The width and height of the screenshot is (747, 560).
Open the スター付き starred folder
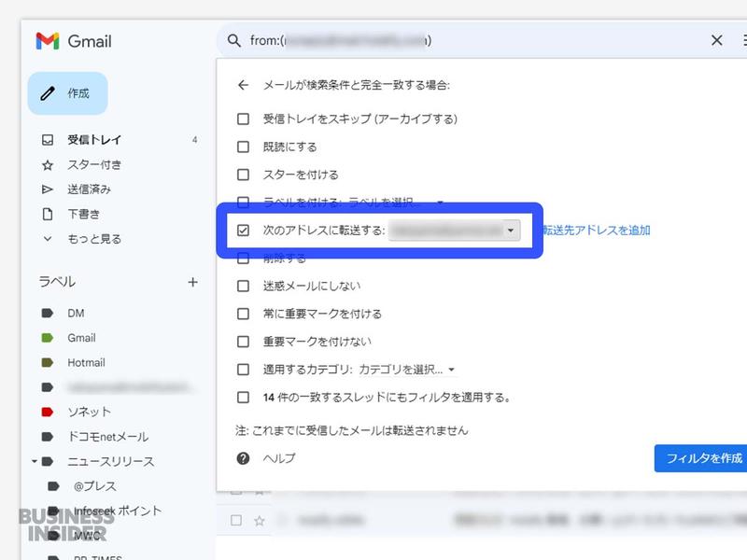(x=94, y=165)
